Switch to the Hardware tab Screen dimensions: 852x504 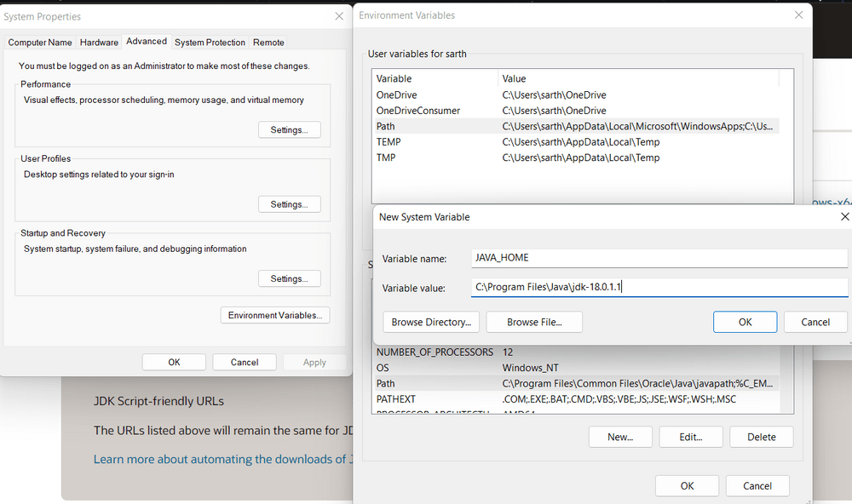(99, 42)
